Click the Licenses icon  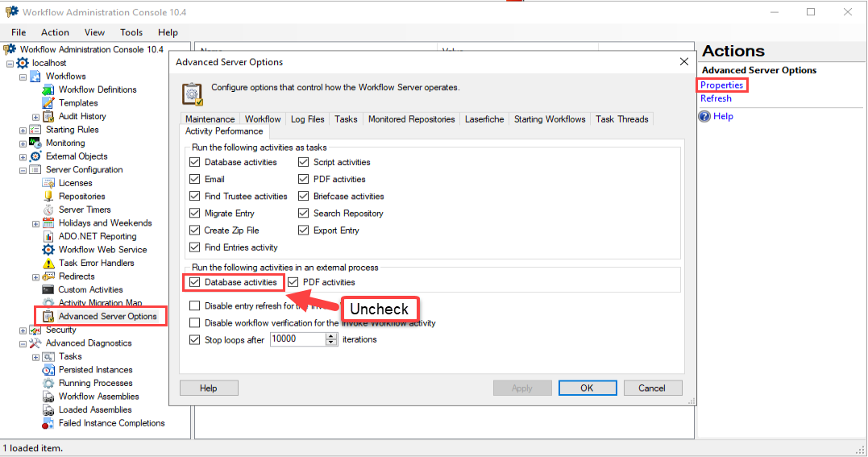coord(48,183)
